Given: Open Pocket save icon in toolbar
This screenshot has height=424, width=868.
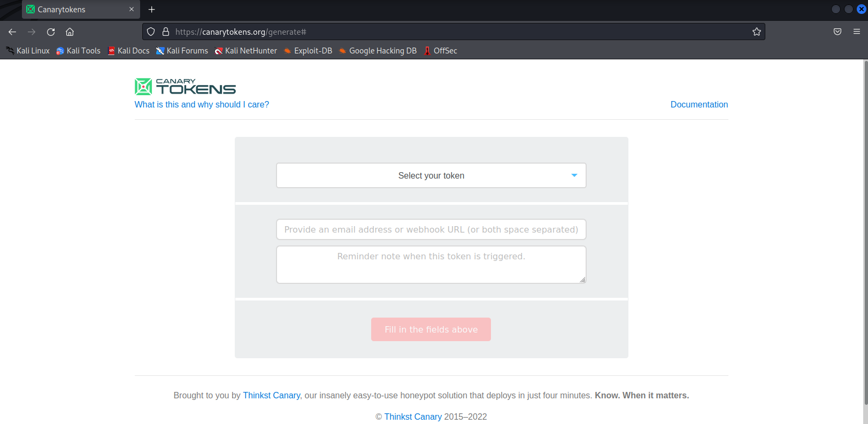Looking at the screenshot, I should [x=838, y=32].
